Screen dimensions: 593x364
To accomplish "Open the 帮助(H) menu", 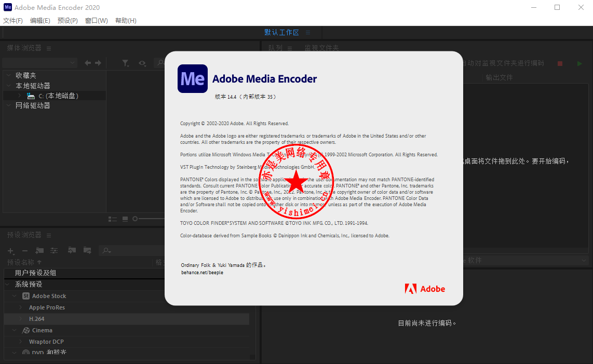I will click(x=126, y=20).
